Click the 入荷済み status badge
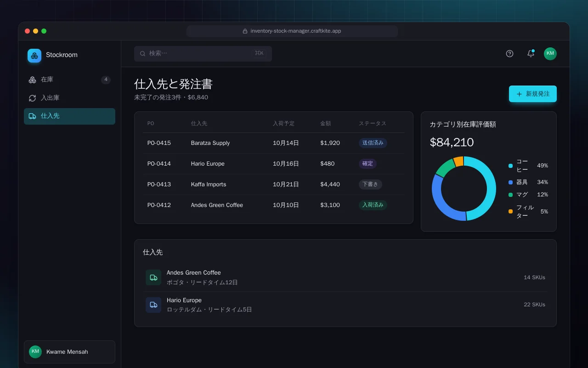 click(x=373, y=205)
